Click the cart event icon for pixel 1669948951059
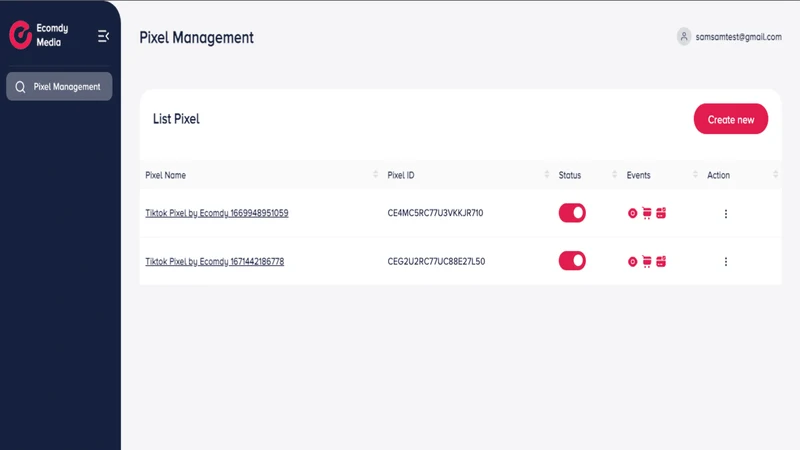 (646, 213)
